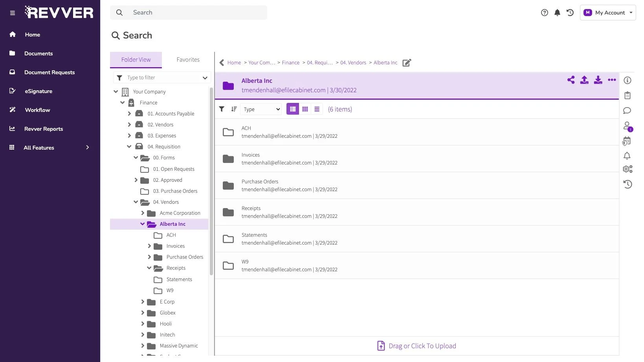This screenshot has width=644, height=362.
Task: Open the user permissions icon with badge
Action: point(628,126)
